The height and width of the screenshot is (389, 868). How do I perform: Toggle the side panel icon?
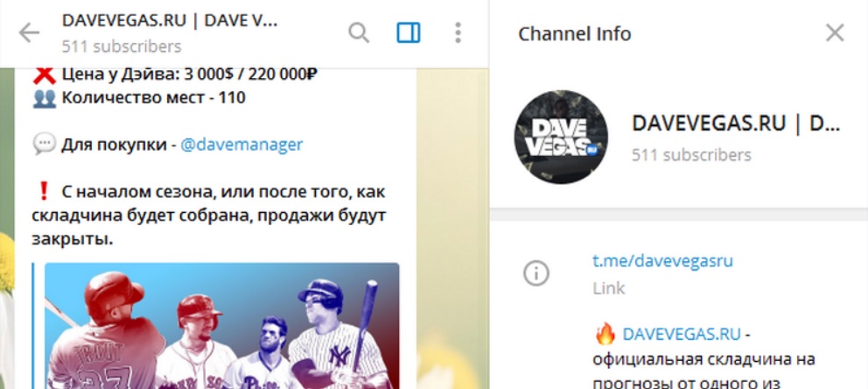409,33
